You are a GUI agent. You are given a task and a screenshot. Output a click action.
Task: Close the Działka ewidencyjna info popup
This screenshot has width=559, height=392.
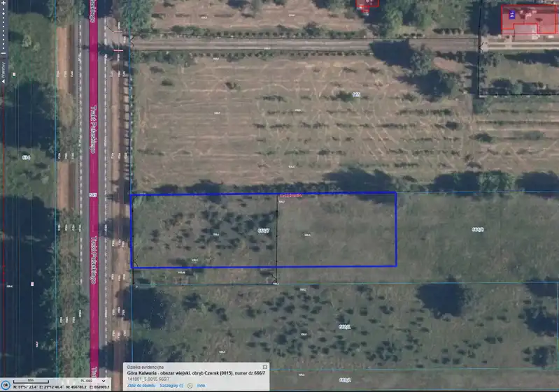(265, 367)
